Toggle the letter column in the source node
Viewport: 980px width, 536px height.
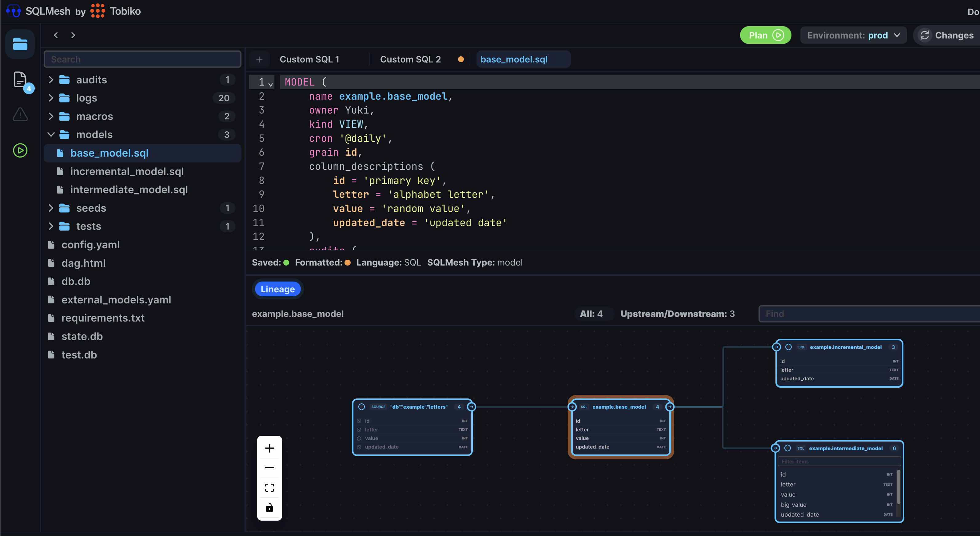[x=359, y=430]
